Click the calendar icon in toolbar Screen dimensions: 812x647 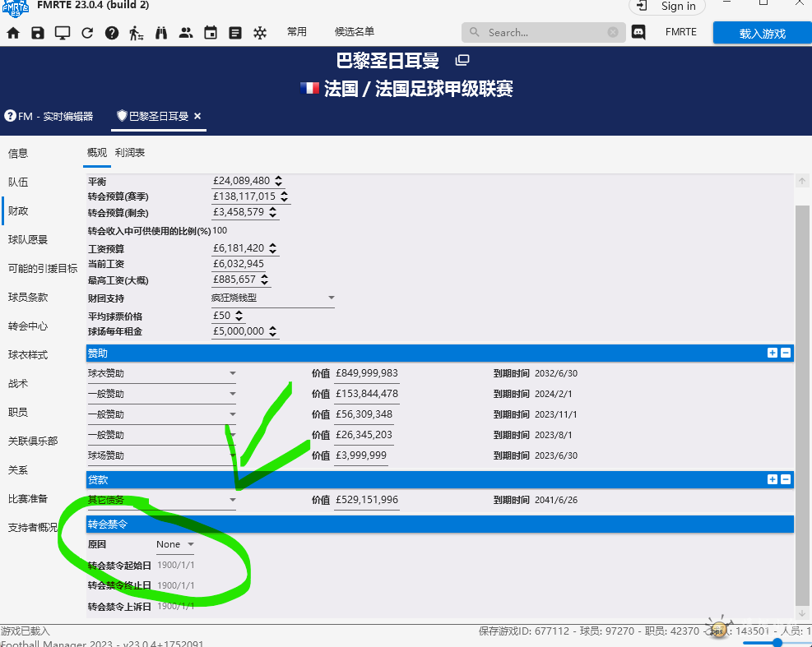(x=211, y=33)
